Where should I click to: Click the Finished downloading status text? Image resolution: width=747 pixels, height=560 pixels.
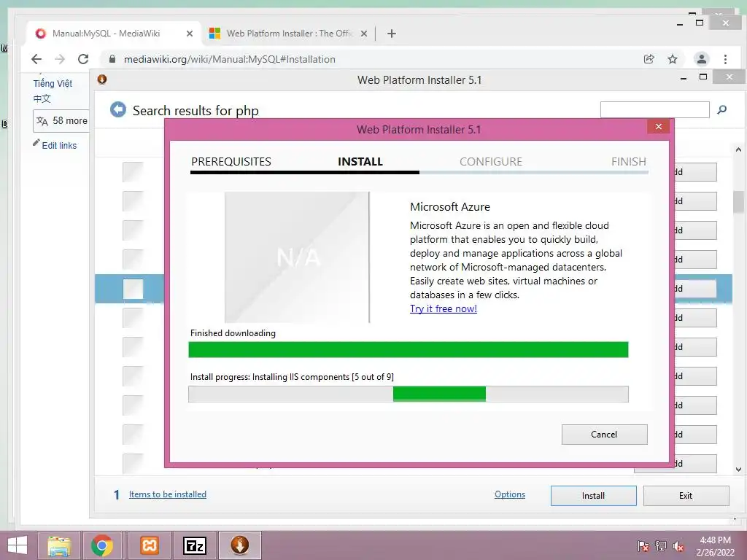[x=233, y=332]
